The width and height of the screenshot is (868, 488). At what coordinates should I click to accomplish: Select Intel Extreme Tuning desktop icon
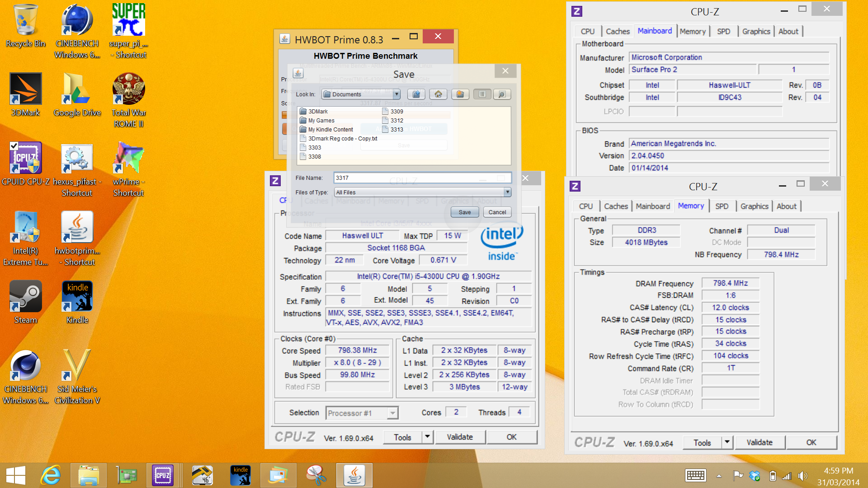26,239
